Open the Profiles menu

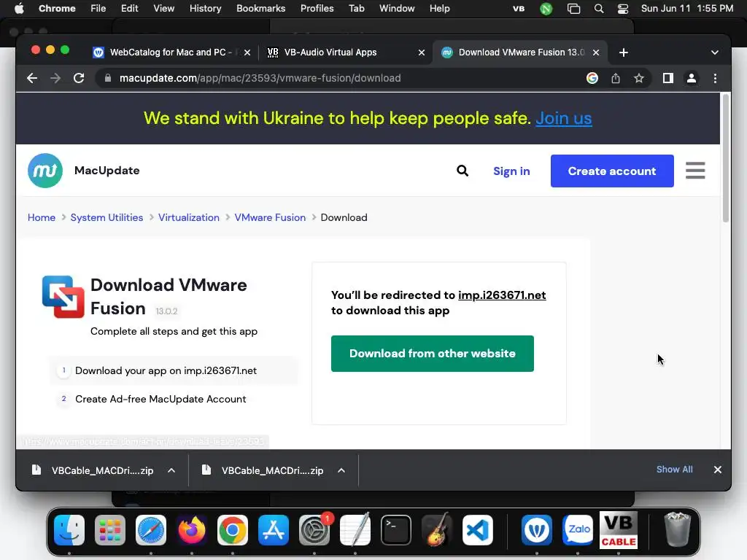coord(317,9)
